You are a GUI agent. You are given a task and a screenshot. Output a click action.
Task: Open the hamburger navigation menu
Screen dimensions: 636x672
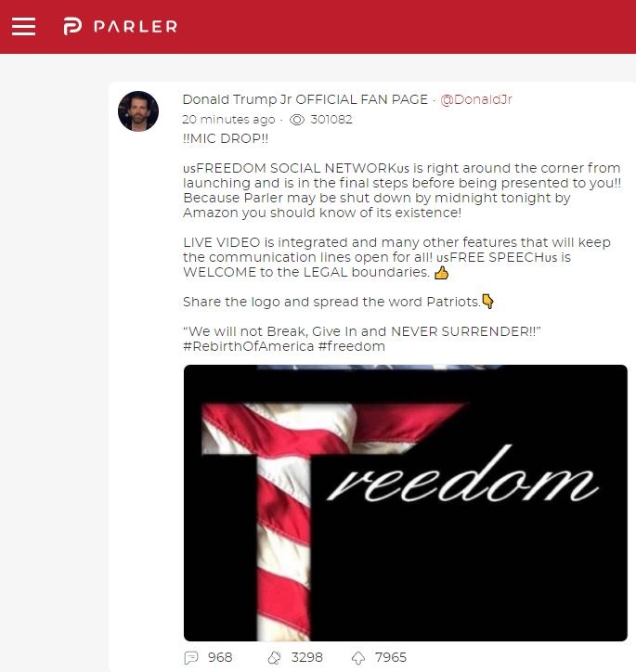pos(23,27)
